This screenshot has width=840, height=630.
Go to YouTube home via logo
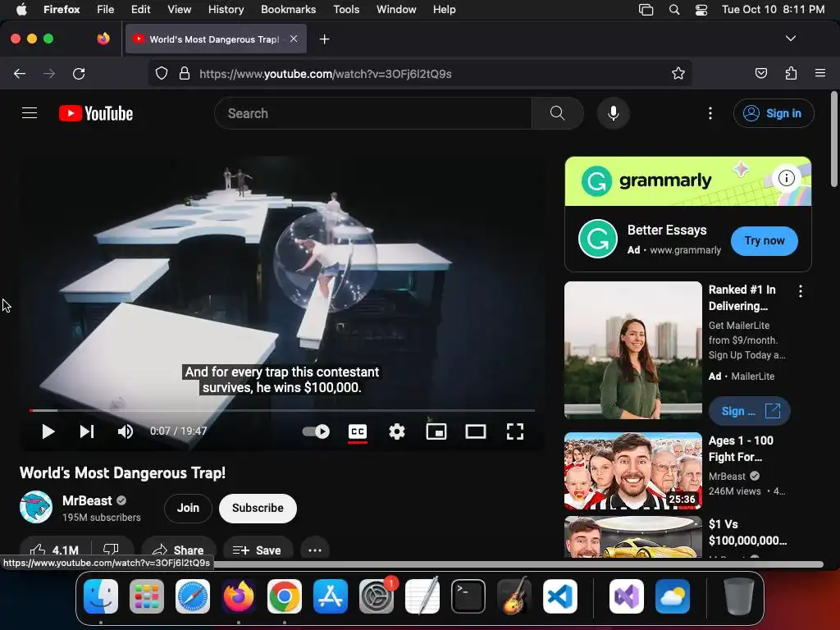[x=96, y=113]
